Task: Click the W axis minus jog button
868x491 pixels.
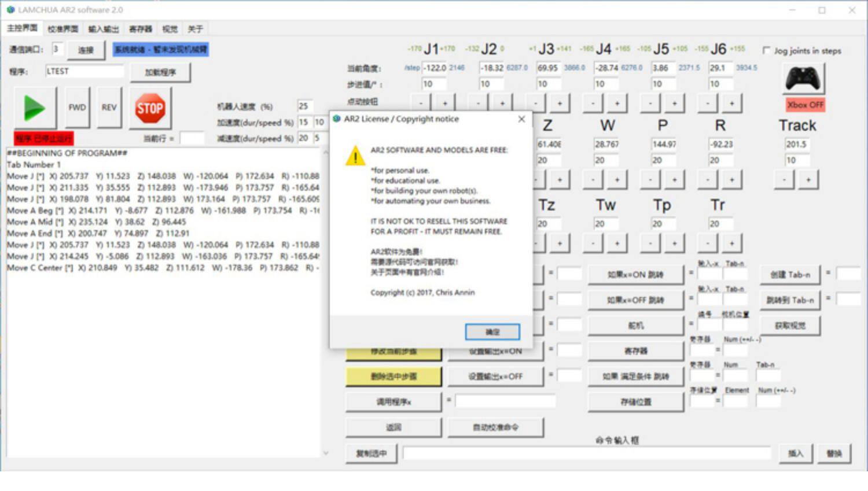Action: [x=593, y=180]
